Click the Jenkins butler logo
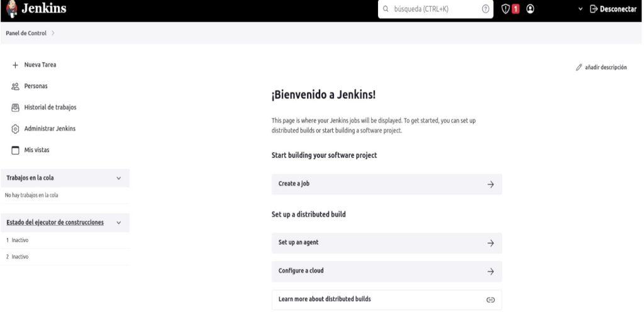 12,9
